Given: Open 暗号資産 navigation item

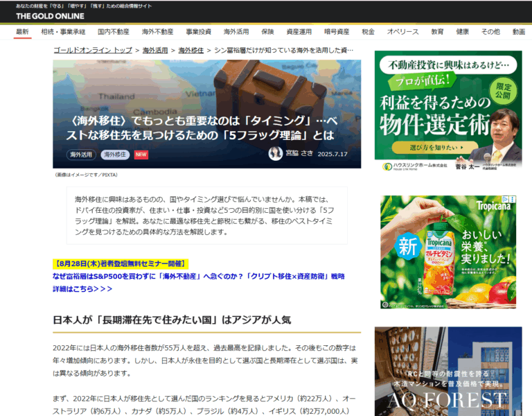Looking at the screenshot, I should tap(337, 32).
